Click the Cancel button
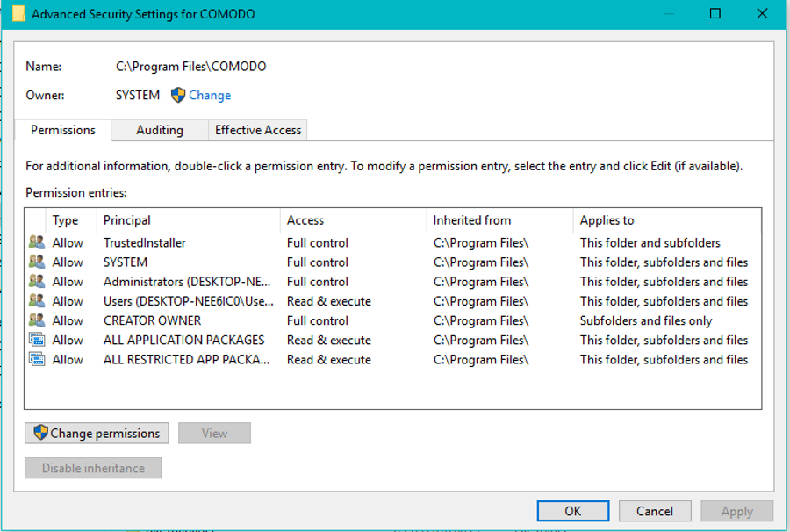Viewport: 790px width, 532px height. 655,511
